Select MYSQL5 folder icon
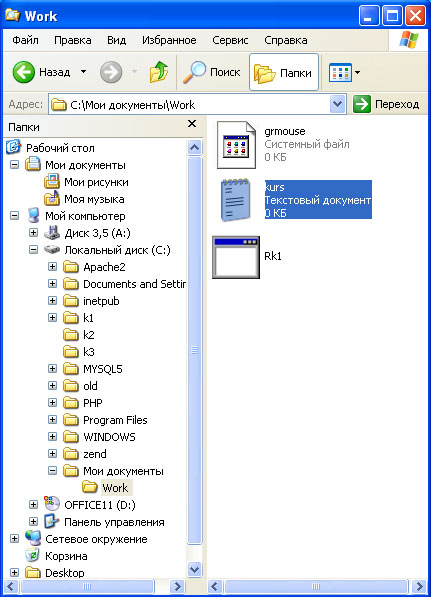 coord(70,369)
